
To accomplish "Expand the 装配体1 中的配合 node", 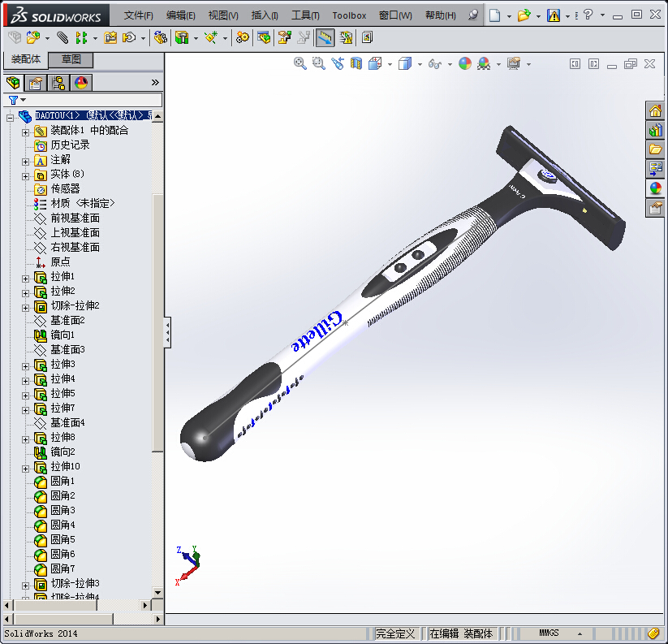I will tap(25, 132).
